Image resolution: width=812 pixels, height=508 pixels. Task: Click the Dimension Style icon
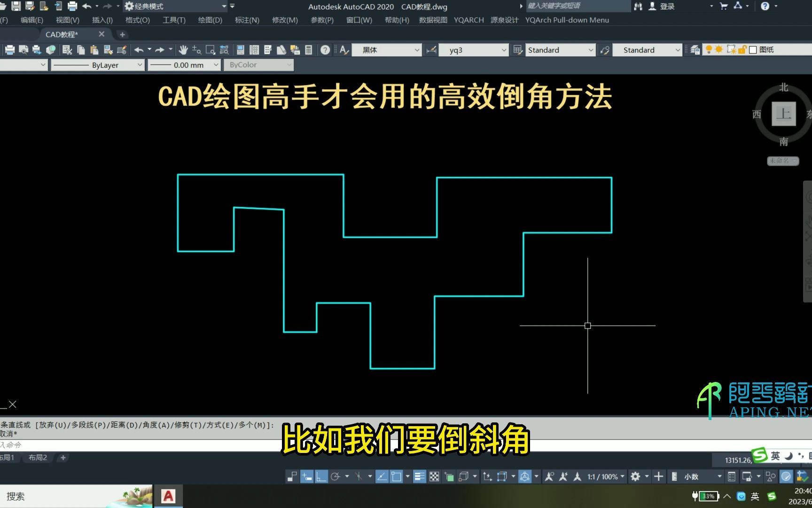point(431,50)
